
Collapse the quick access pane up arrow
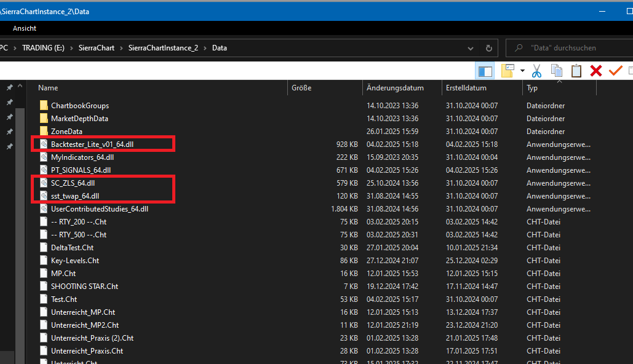(x=20, y=87)
